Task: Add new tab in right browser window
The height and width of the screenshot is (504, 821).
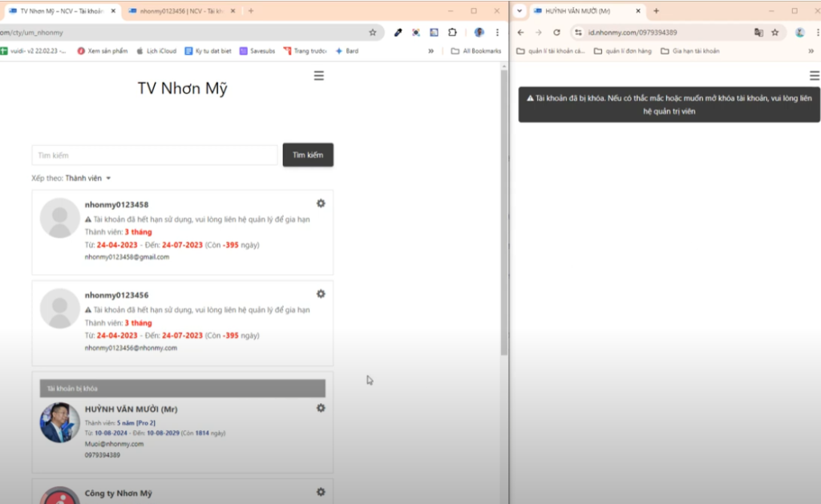Action: [x=656, y=10]
